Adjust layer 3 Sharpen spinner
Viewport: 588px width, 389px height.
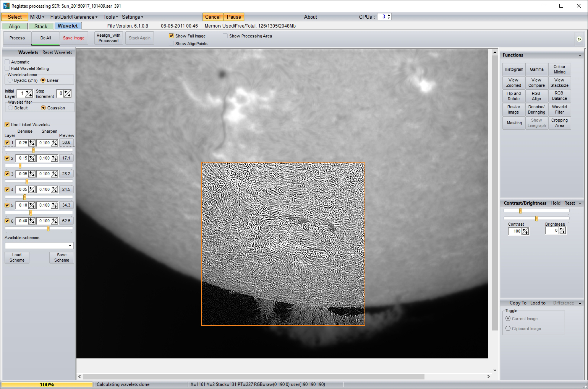click(x=54, y=174)
